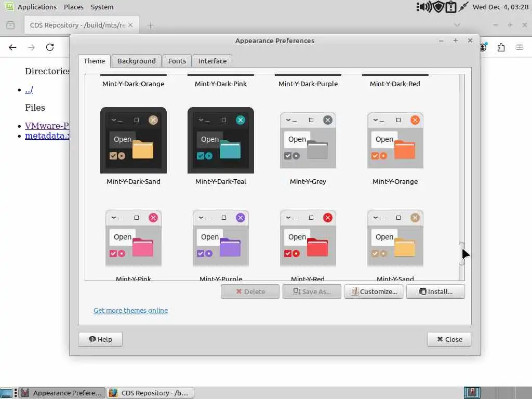Open the Interface tab
The image size is (532, 399).
click(x=212, y=61)
